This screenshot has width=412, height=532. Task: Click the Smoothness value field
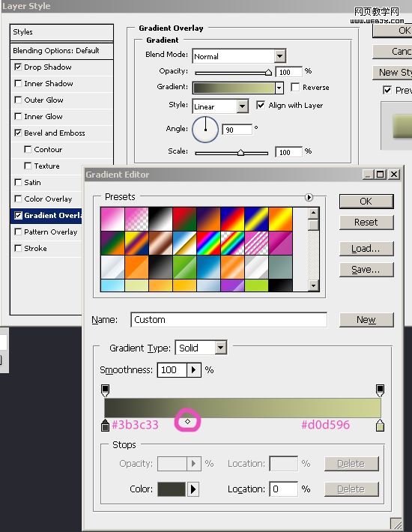click(172, 370)
